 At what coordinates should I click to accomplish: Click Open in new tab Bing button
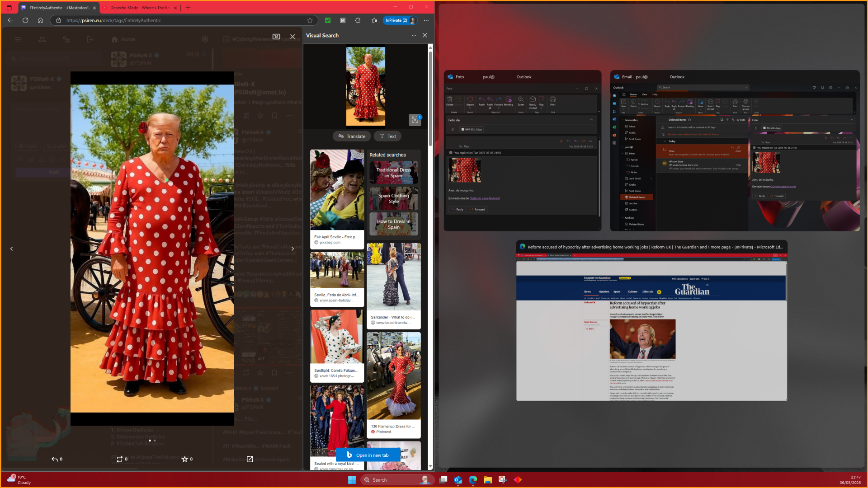368,455
